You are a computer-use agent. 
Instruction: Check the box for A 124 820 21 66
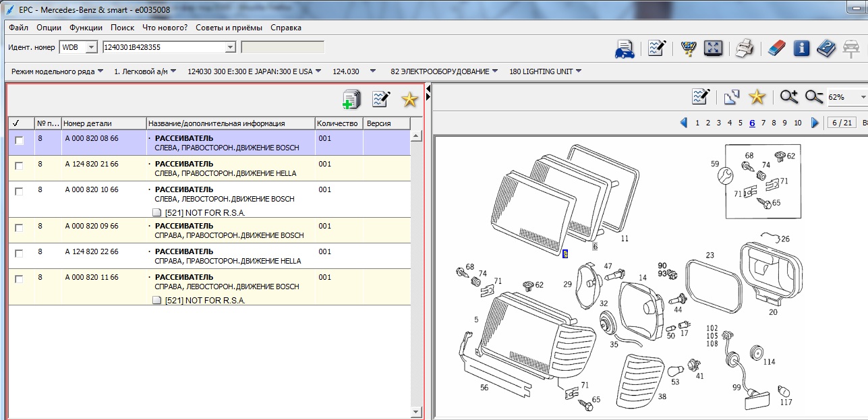coord(19,166)
